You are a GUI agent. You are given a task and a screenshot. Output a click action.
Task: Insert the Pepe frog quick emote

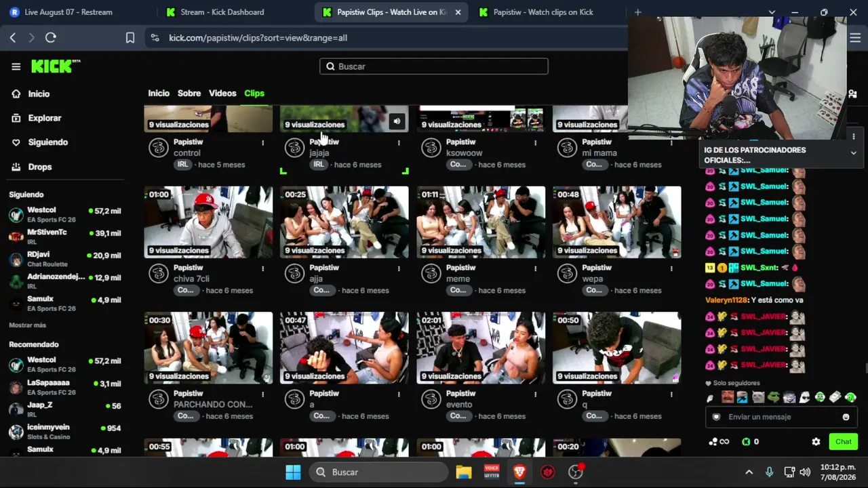tap(773, 397)
